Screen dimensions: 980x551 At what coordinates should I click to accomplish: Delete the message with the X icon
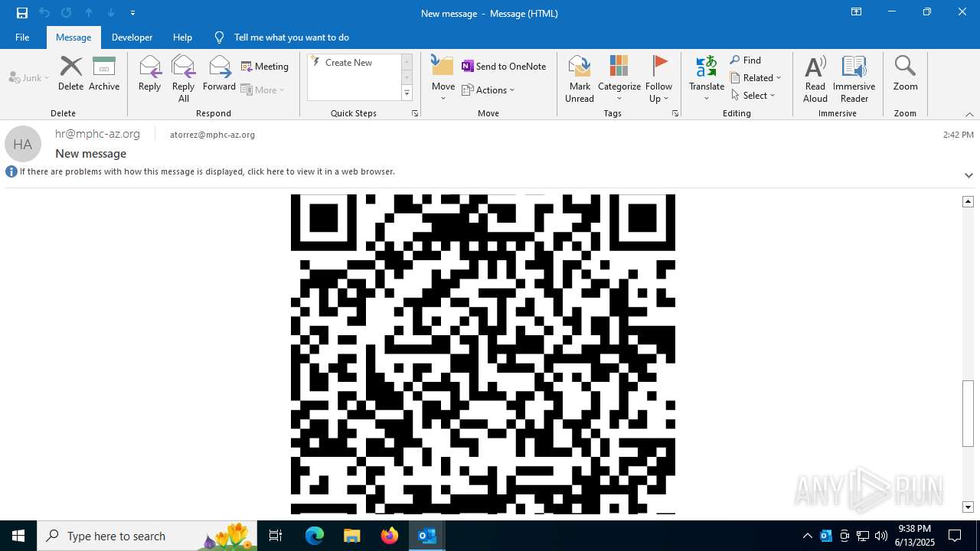pos(70,73)
